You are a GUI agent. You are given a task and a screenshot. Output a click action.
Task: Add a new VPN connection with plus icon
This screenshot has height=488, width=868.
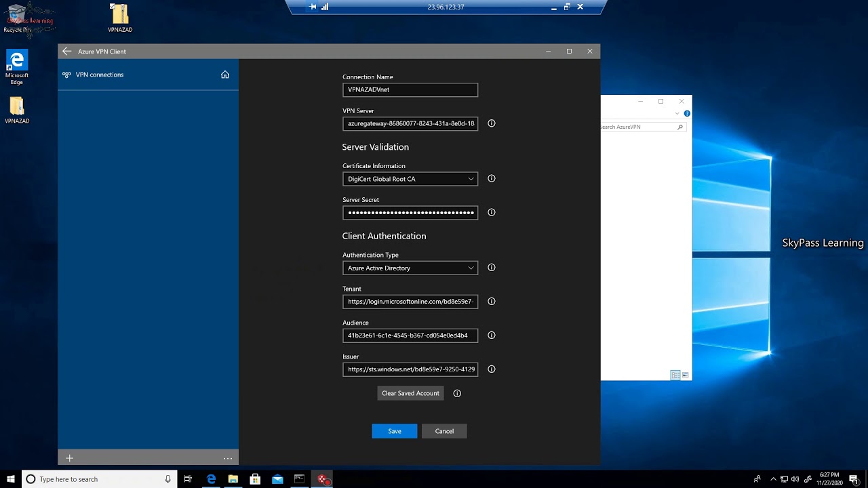pos(69,458)
